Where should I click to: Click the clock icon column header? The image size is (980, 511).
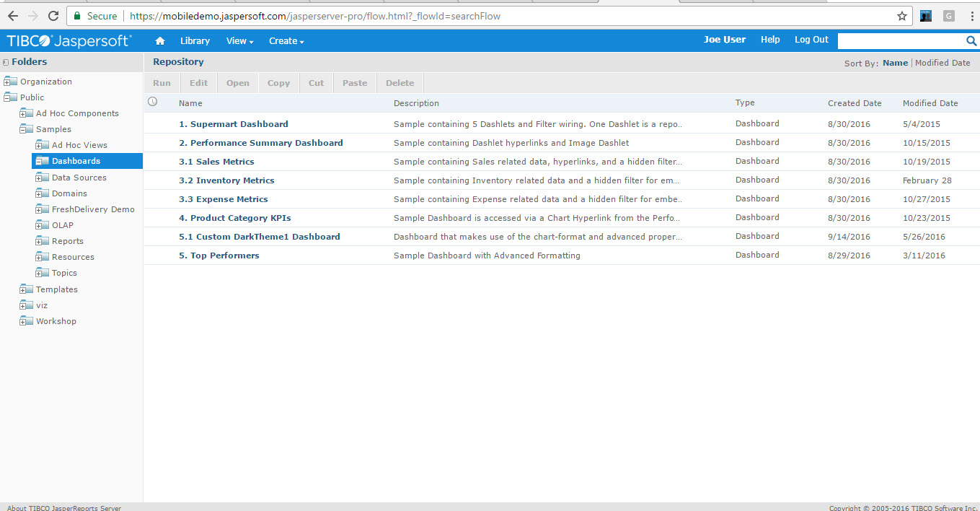coord(152,102)
